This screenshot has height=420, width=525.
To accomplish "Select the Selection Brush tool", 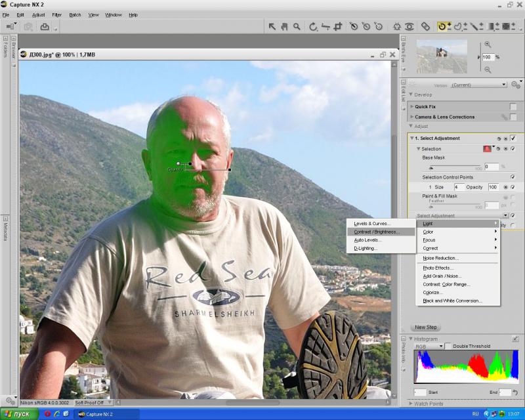I will click(476, 26).
